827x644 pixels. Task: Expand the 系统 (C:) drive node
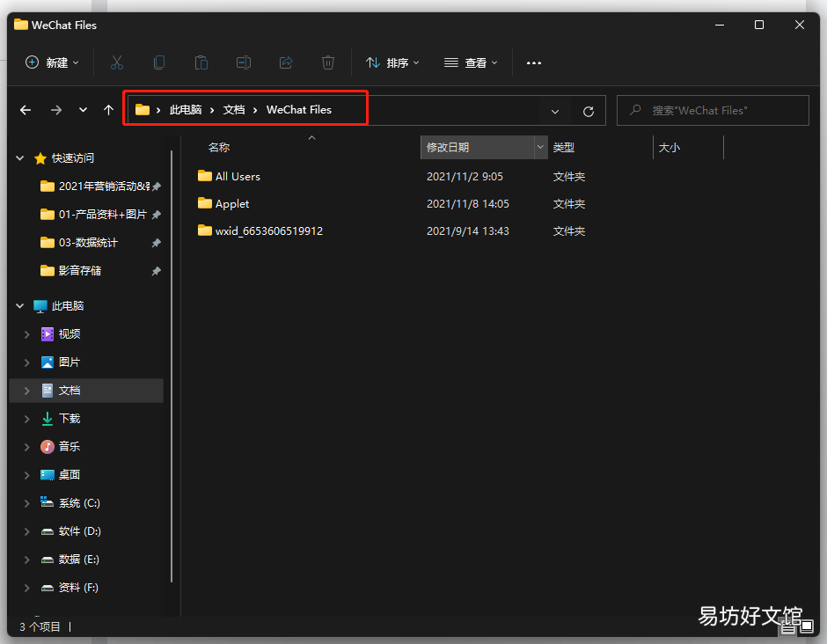pyautogui.click(x=27, y=503)
